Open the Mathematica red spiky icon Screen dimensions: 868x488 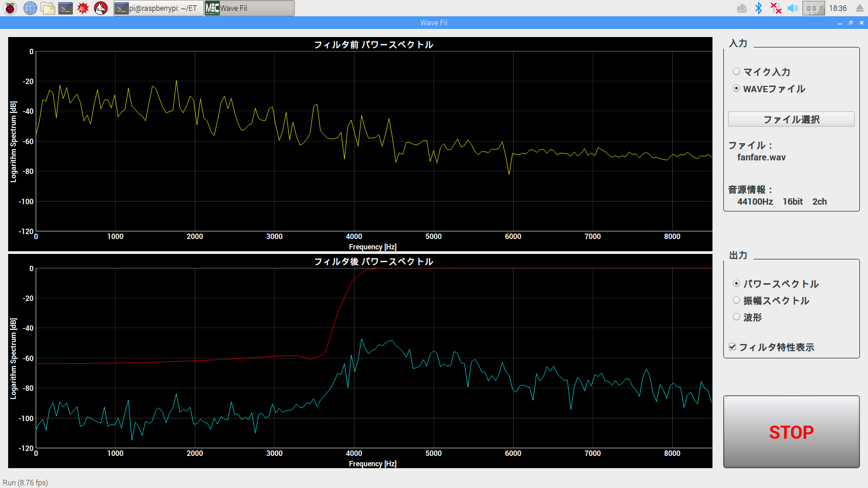pos(83,8)
